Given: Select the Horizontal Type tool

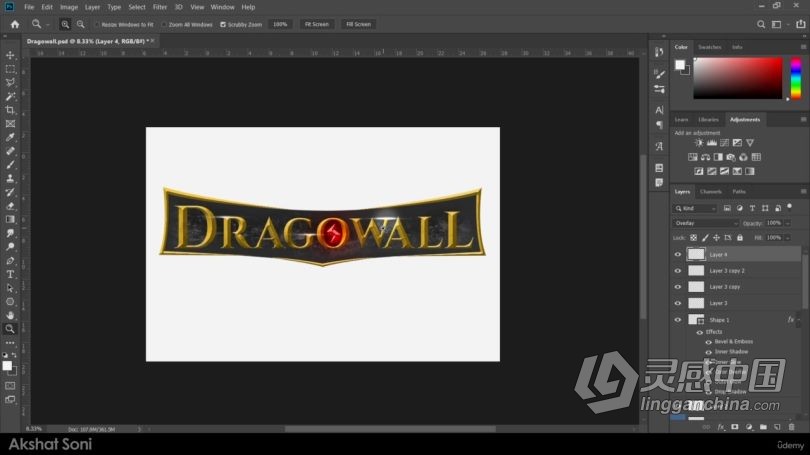Looking at the screenshot, I should 10,274.
